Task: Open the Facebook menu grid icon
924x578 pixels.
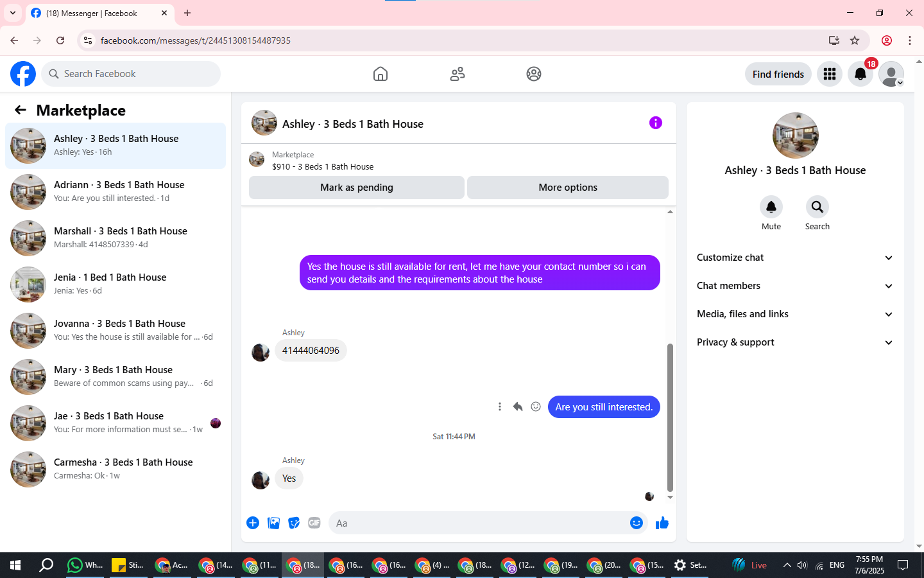Action: [830, 74]
